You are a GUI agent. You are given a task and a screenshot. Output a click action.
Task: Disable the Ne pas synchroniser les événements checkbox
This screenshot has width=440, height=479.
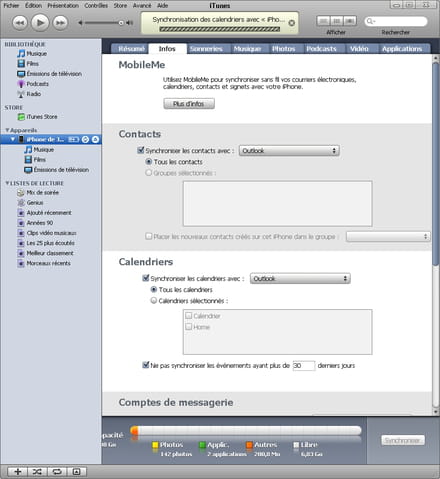coord(146,365)
